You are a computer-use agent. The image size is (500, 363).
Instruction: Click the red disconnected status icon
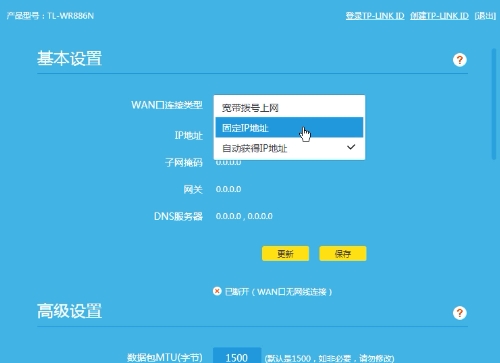click(x=217, y=291)
